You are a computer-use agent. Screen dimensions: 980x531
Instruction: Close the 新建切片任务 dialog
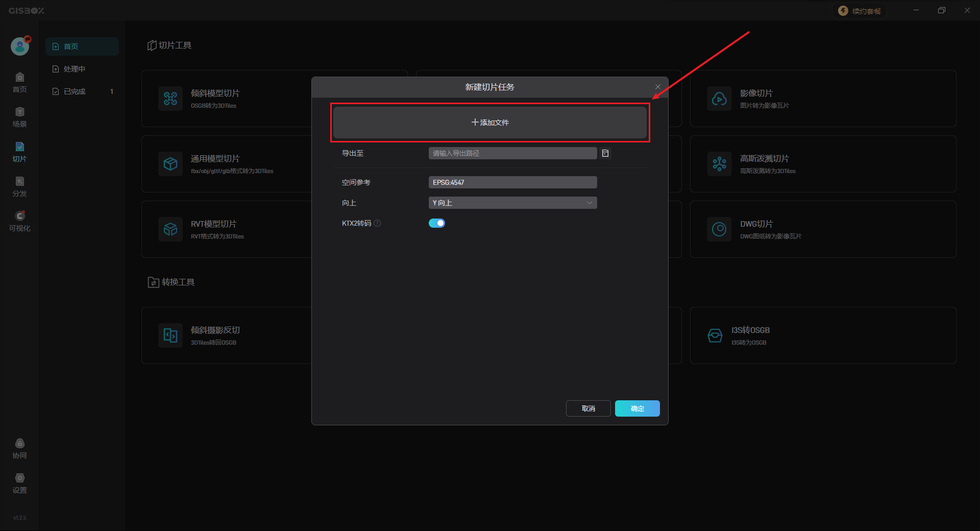[x=658, y=87]
